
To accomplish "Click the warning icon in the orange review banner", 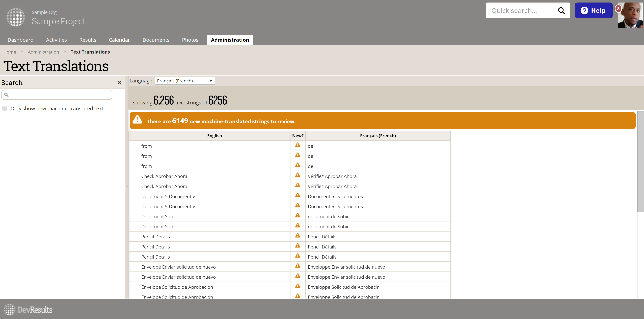I will [x=137, y=120].
